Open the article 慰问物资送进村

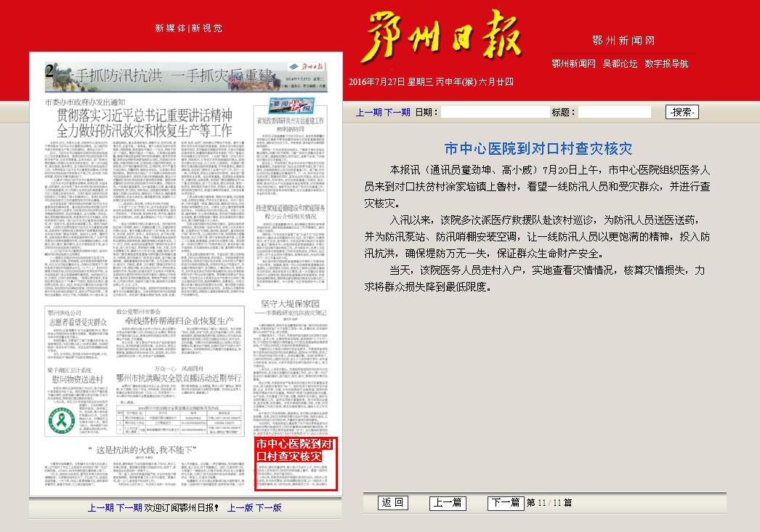point(78,379)
